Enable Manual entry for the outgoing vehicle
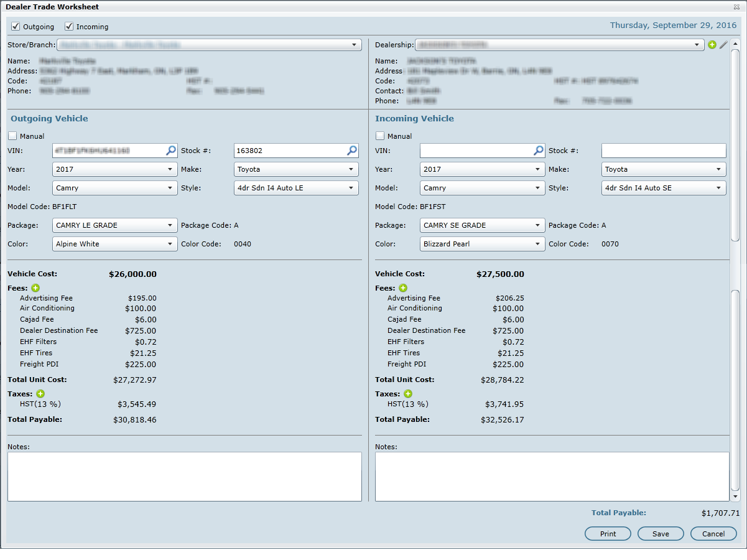The width and height of the screenshot is (747, 560). pyautogui.click(x=12, y=136)
